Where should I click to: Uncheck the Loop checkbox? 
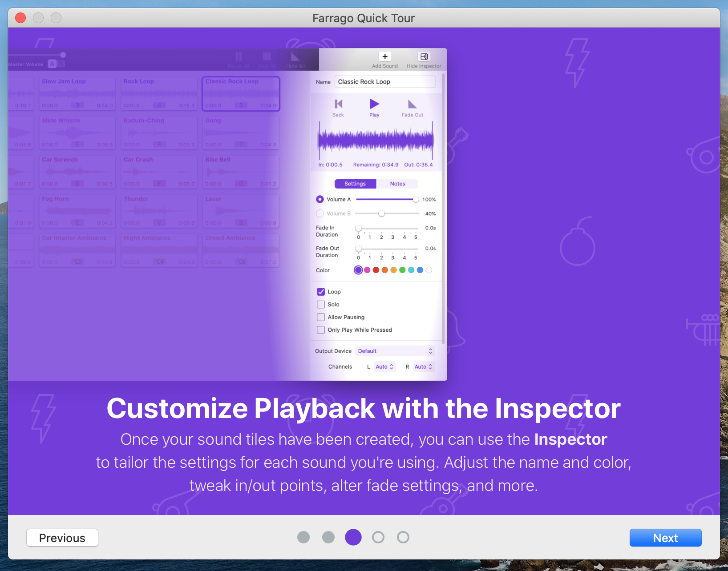pyautogui.click(x=321, y=292)
